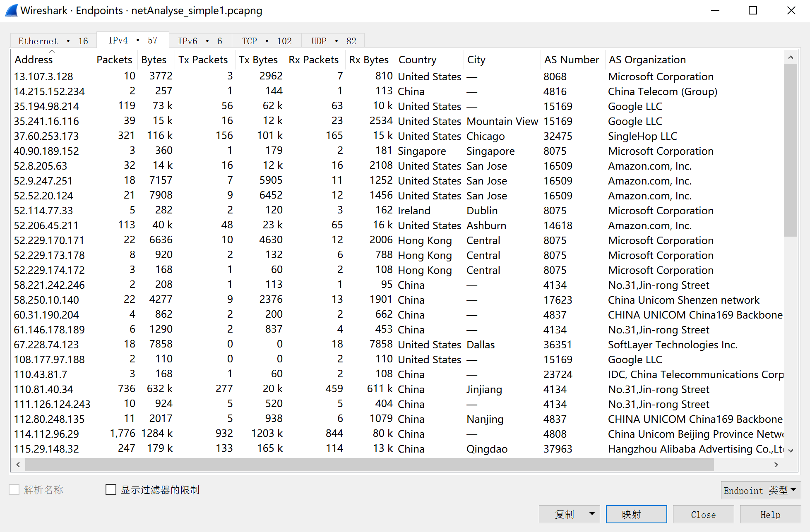Click vertical scrollbar up arrow
The image size is (810, 532).
click(x=791, y=58)
